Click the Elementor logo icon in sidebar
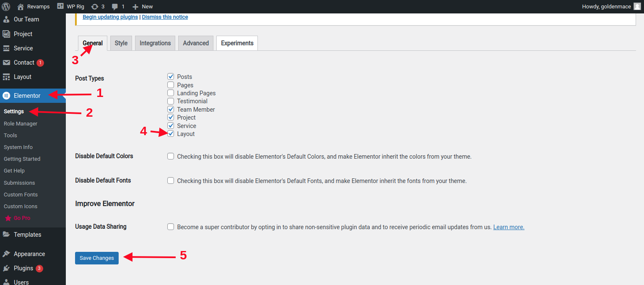This screenshot has height=285, width=644. point(6,96)
